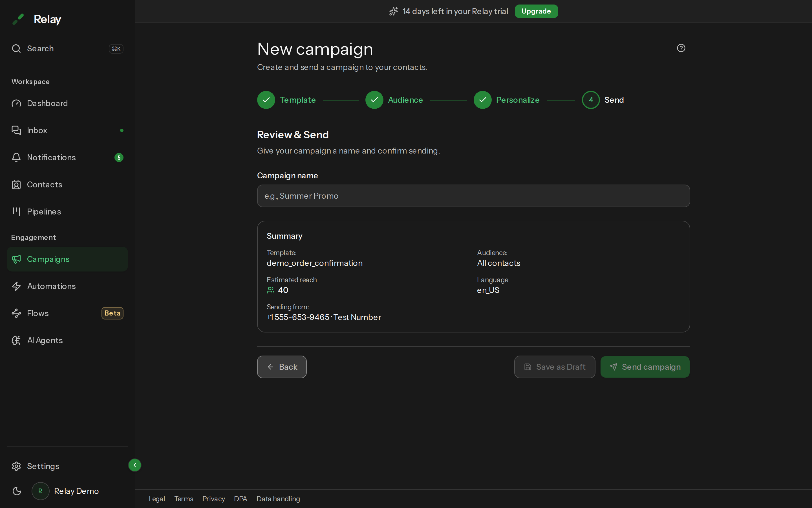This screenshot has width=812, height=508.
Task: Jump to the Audience step label
Action: tap(405, 100)
